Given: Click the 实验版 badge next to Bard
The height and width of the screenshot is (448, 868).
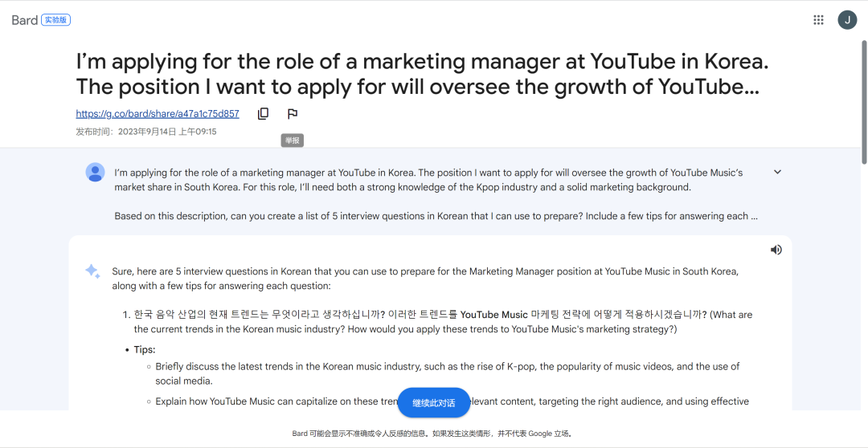Looking at the screenshot, I should (56, 20).
